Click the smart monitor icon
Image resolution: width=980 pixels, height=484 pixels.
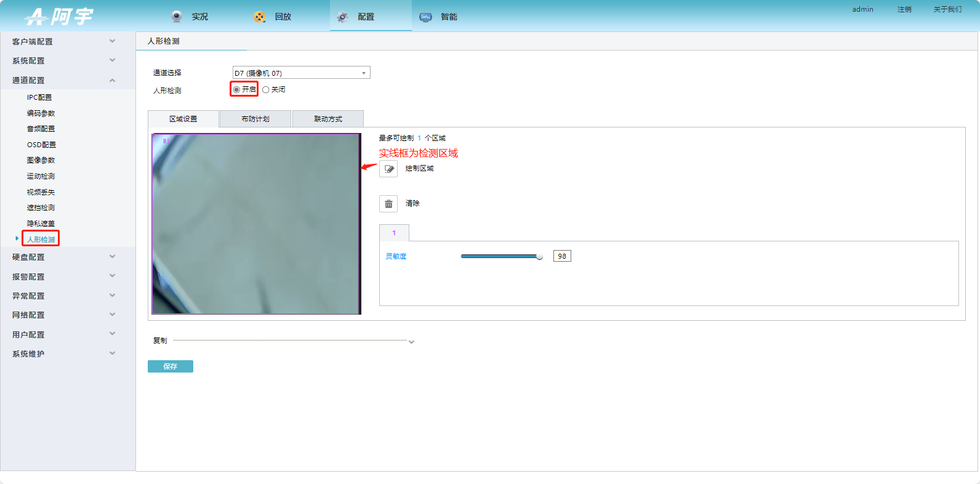426,17
